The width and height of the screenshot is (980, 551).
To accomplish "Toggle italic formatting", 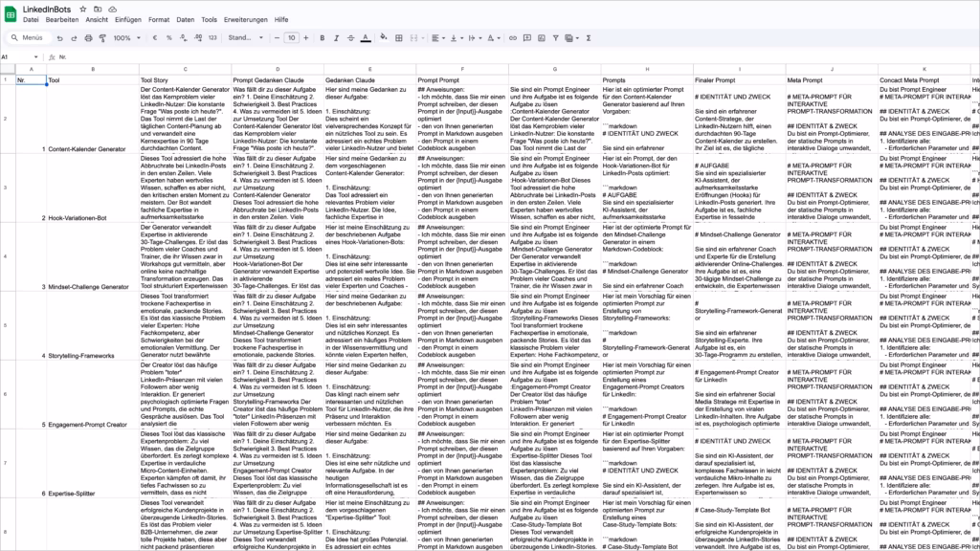I will [336, 38].
